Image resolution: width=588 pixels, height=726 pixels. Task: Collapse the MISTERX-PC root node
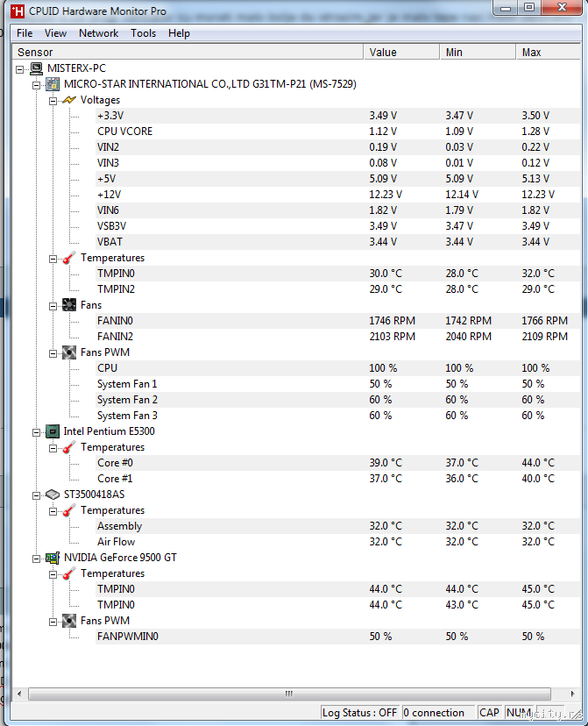tap(20, 68)
